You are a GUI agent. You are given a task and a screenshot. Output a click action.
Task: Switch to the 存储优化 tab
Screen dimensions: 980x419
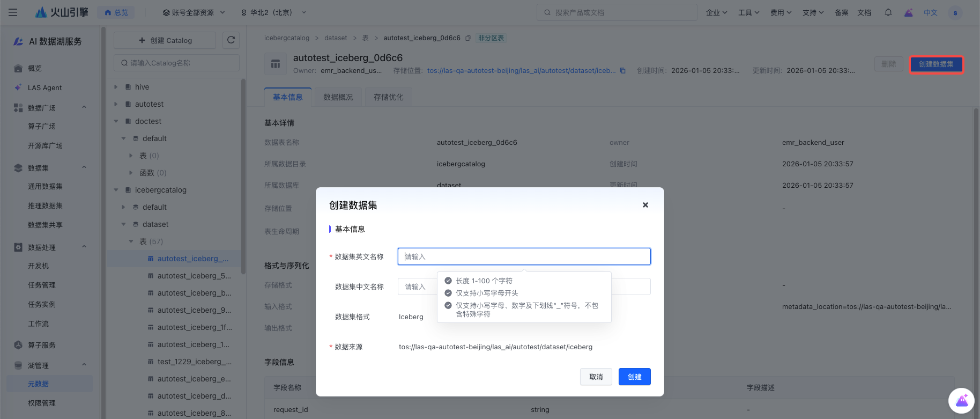[388, 97]
